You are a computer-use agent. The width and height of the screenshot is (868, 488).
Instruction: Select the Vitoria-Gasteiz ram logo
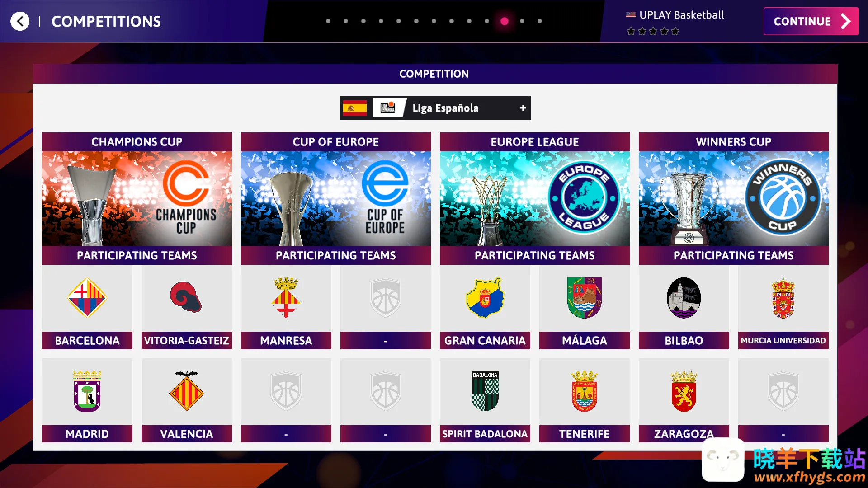(186, 297)
